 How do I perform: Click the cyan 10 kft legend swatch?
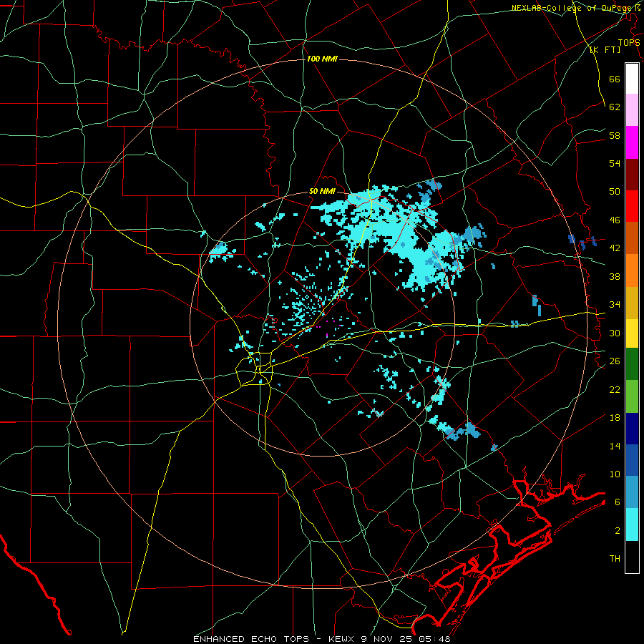click(x=632, y=525)
